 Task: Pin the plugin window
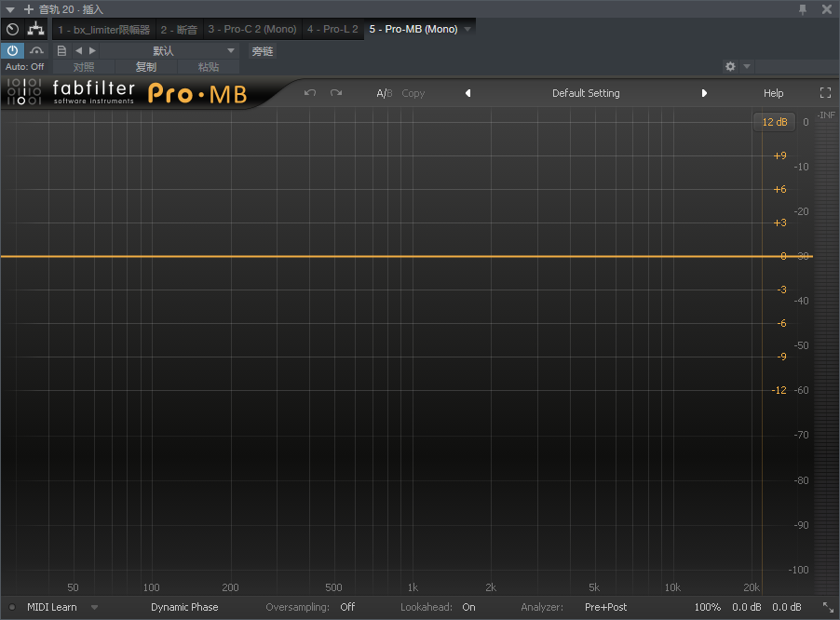pos(803,9)
